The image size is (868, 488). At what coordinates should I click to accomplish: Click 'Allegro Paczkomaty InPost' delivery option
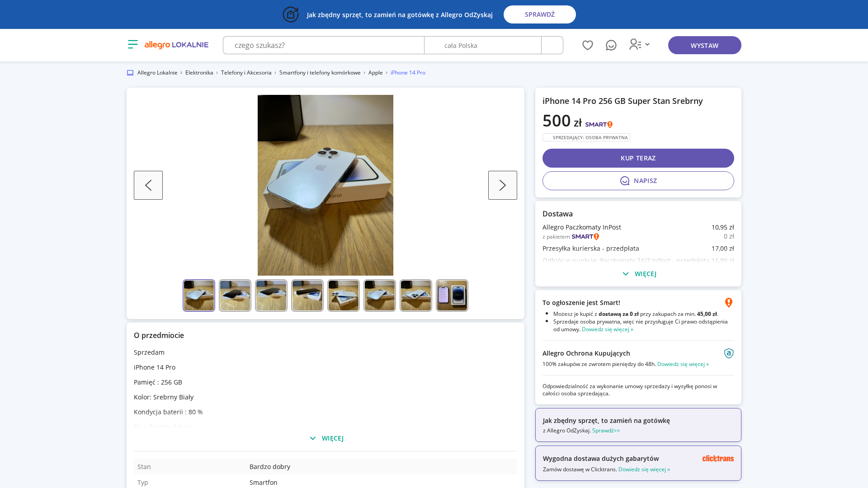click(582, 227)
